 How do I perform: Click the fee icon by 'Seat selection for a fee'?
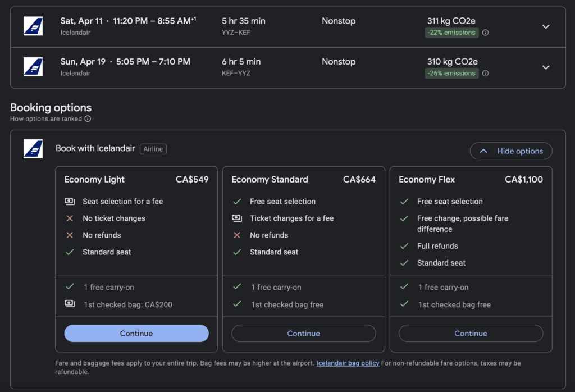coord(70,202)
